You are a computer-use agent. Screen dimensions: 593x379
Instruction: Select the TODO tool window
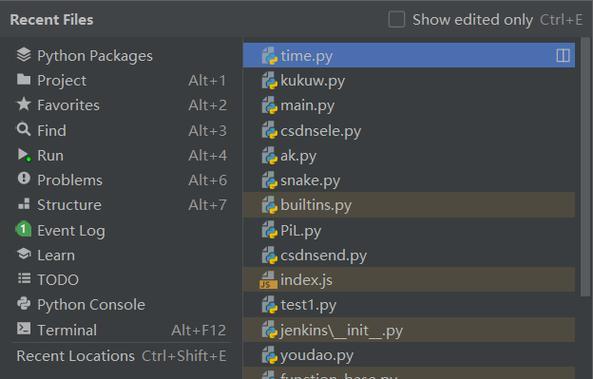coord(121,280)
